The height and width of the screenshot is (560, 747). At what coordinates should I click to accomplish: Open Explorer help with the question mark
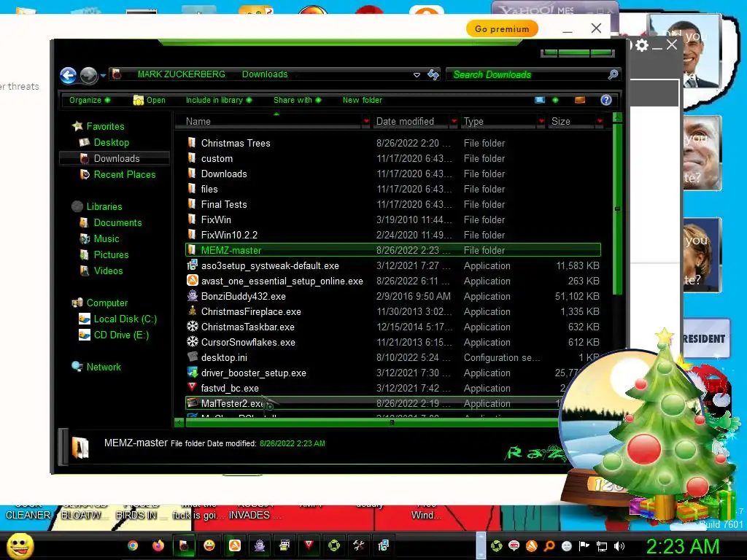click(606, 100)
